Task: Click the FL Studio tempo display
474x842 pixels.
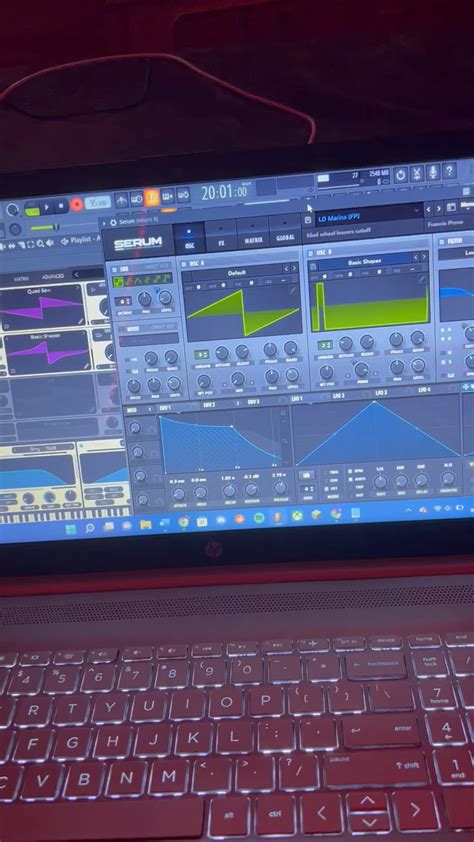Action: coord(98,202)
